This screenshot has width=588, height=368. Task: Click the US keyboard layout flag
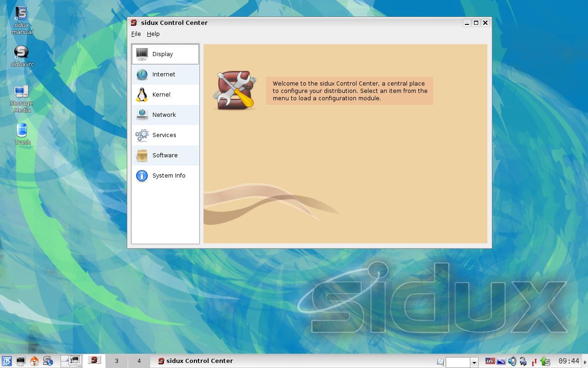(x=490, y=361)
